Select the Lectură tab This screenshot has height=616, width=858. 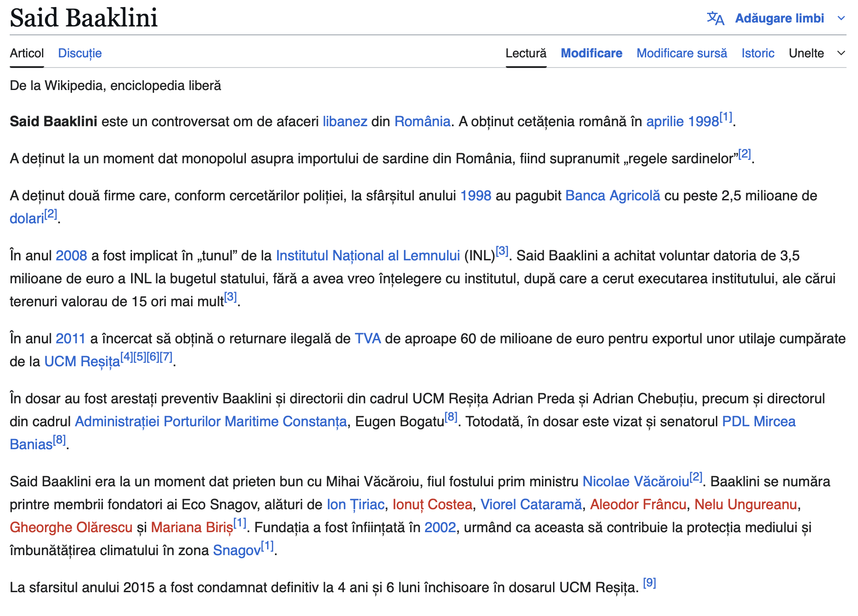pos(526,53)
